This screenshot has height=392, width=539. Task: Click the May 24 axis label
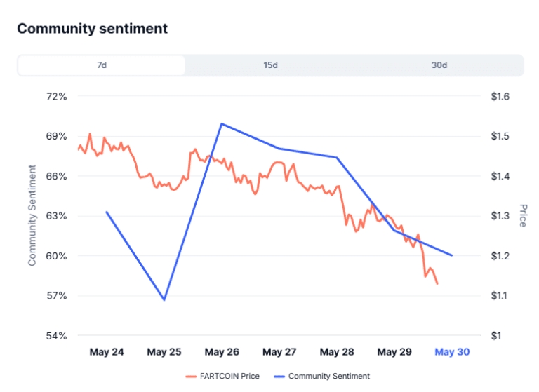tap(107, 352)
